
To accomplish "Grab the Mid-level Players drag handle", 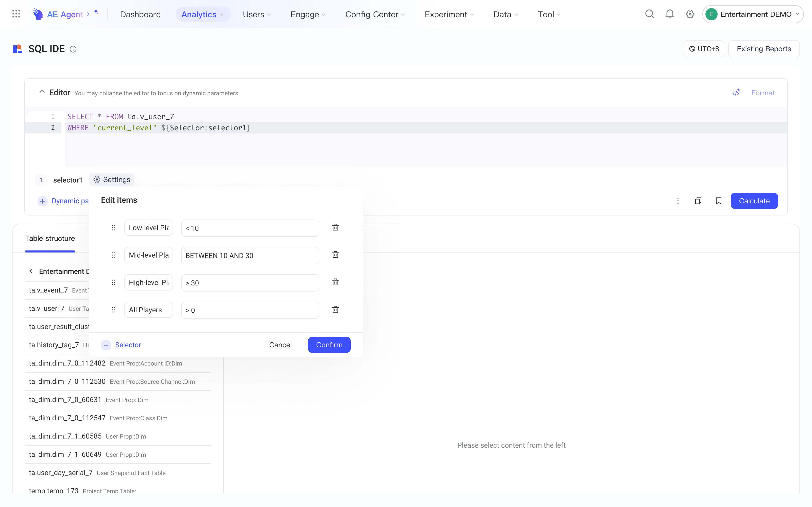I will click(x=114, y=255).
